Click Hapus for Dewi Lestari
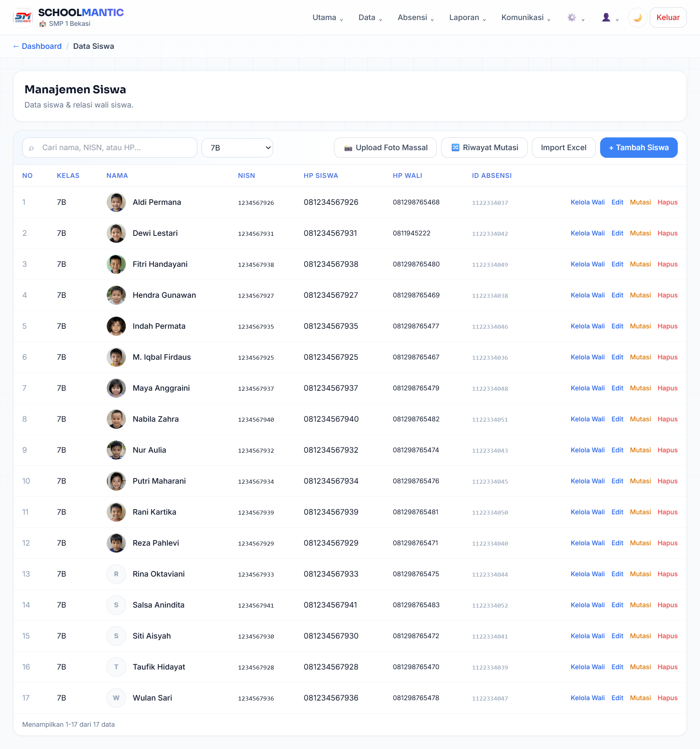The image size is (700, 749). (x=667, y=233)
